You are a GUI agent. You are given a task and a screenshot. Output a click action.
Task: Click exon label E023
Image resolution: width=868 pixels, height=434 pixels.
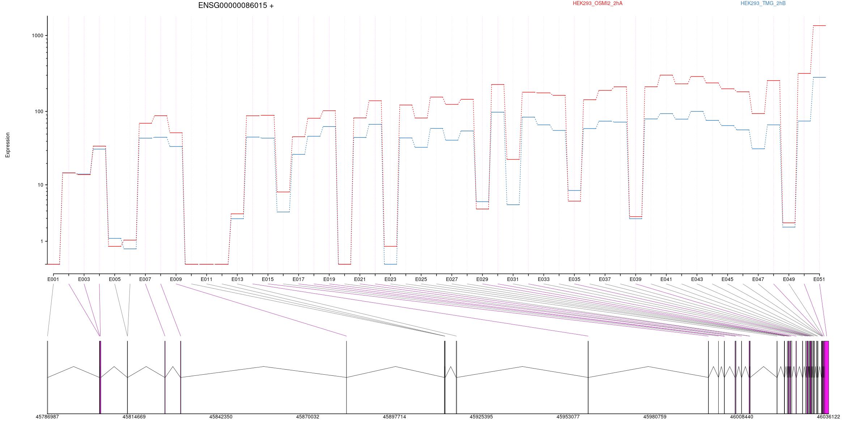pos(390,279)
